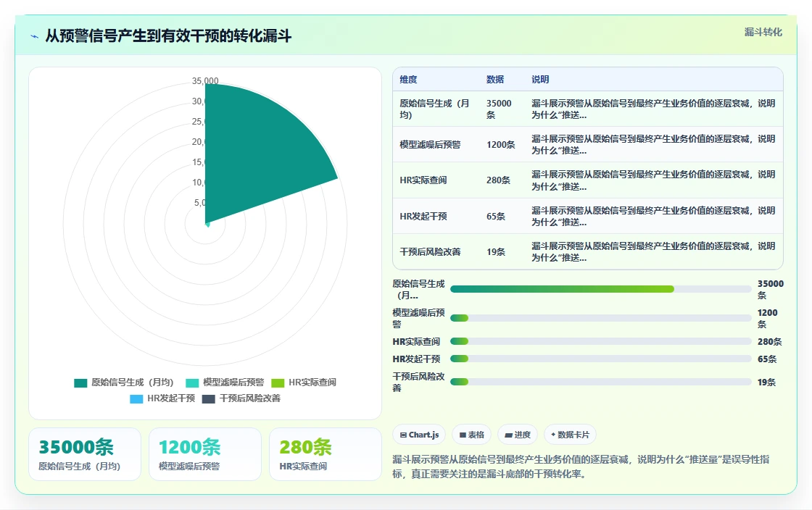Click the 维度 column header
The height and width of the screenshot is (510, 812).
pyautogui.click(x=408, y=80)
